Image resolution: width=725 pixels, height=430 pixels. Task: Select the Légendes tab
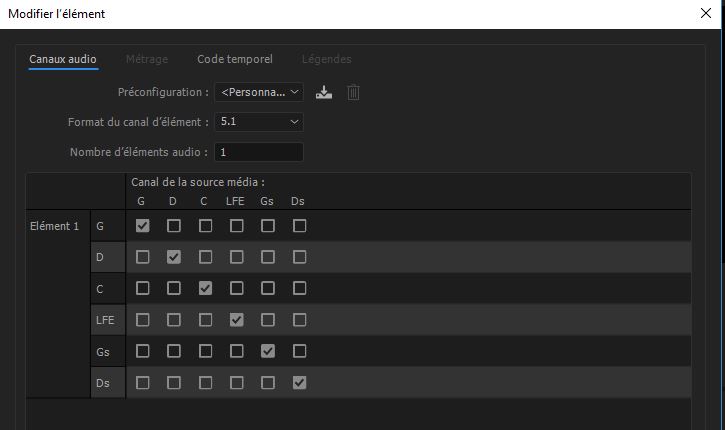point(327,59)
